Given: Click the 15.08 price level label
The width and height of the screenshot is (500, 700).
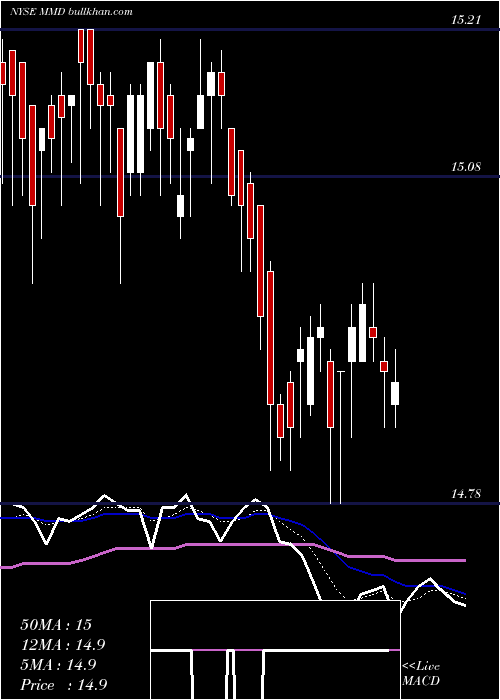Looking at the screenshot, I should pyautogui.click(x=466, y=167).
